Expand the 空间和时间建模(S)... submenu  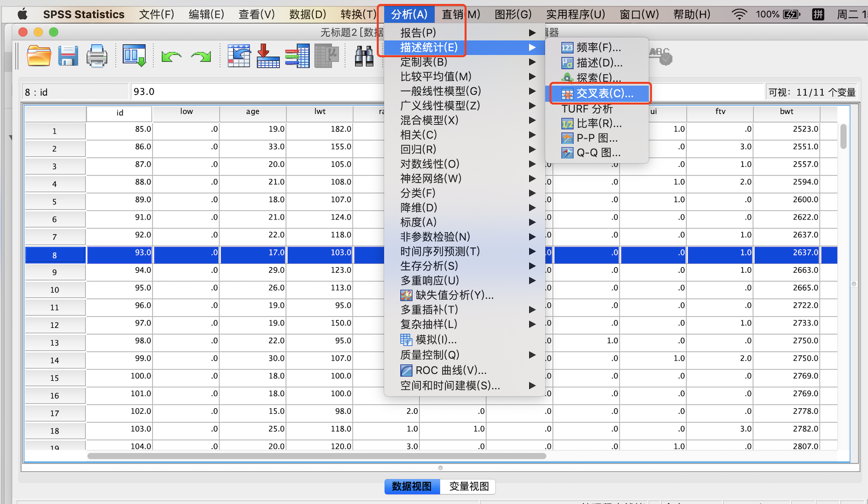465,385
